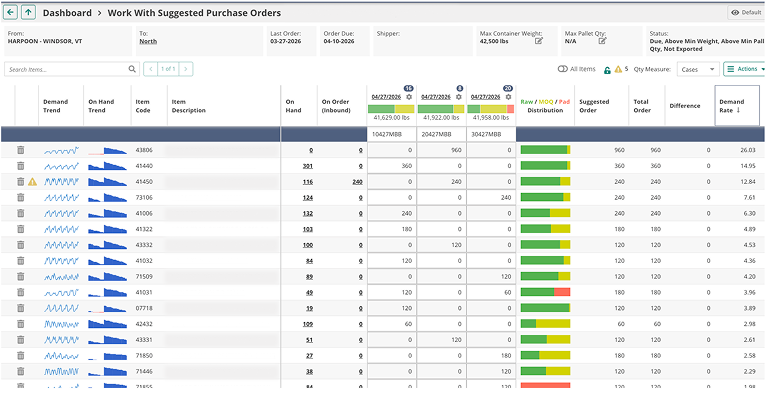Open On Hand 116 link for item 41450
This screenshot has width=766, height=396.
pyautogui.click(x=307, y=182)
